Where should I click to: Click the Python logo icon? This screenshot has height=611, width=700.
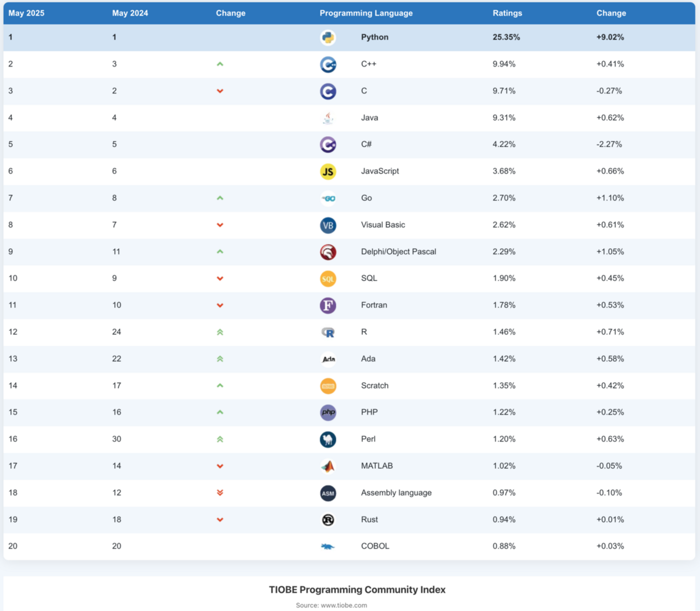pyautogui.click(x=328, y=38)
